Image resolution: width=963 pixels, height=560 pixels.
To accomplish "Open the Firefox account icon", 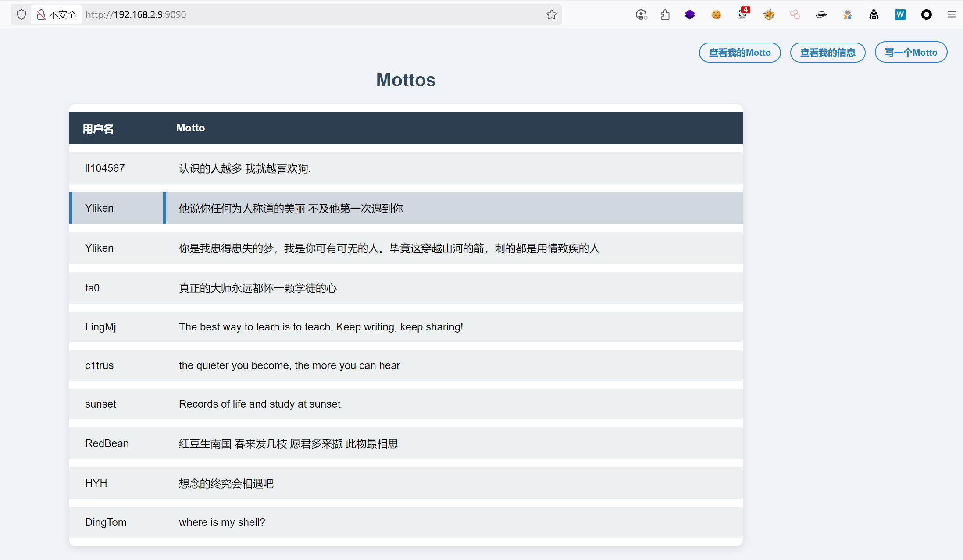I will 641,15.
